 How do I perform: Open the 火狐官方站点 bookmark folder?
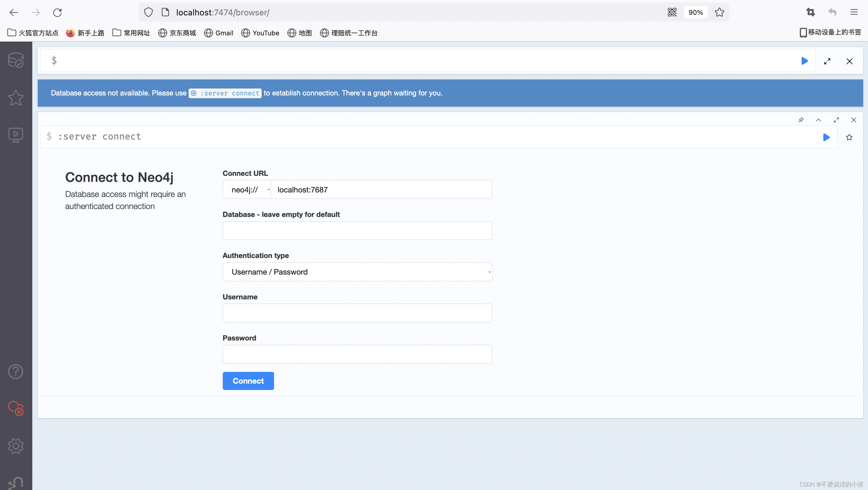click(x=33, y=33)
